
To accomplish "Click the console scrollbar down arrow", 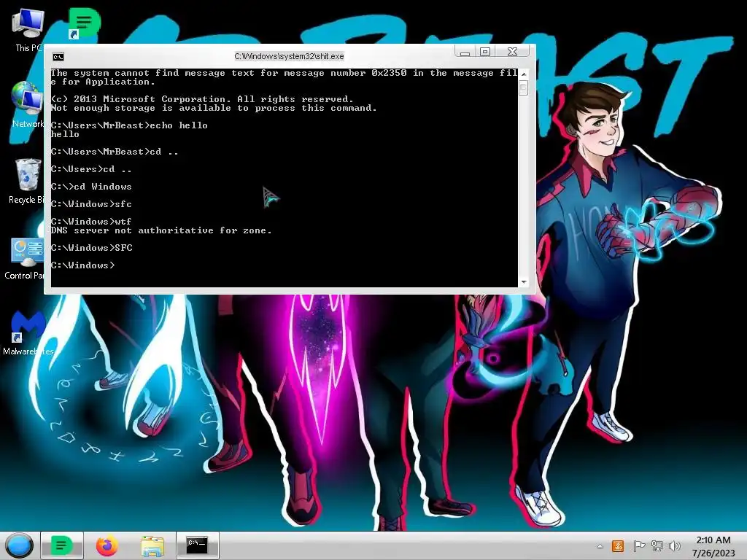I will pyautogui.click(x=524, y=282).
